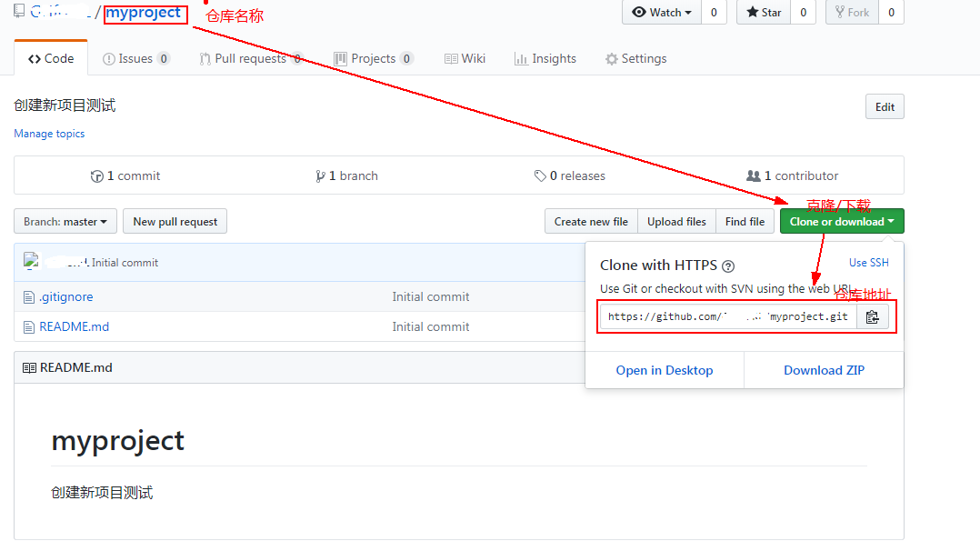Image resolution: width=980 pixels, height=541 pixels.
Task: Click the commit author avatar thumbnail
Action: tap(31, 261)
